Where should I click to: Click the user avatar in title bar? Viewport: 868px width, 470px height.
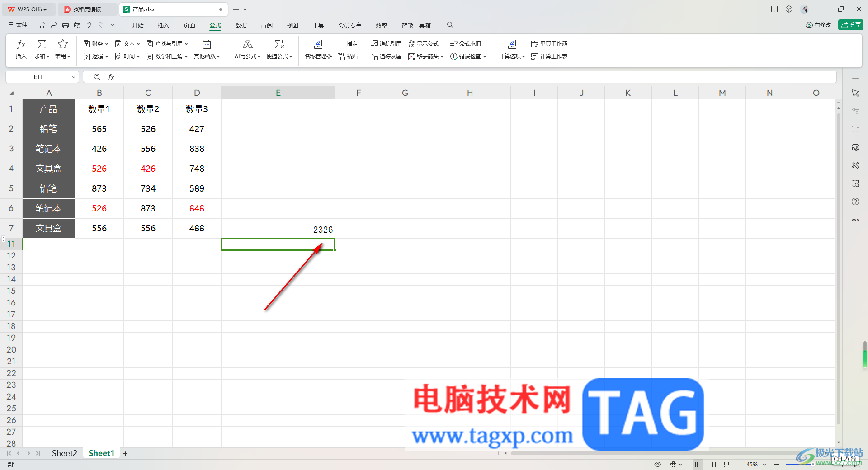[805, 9]
